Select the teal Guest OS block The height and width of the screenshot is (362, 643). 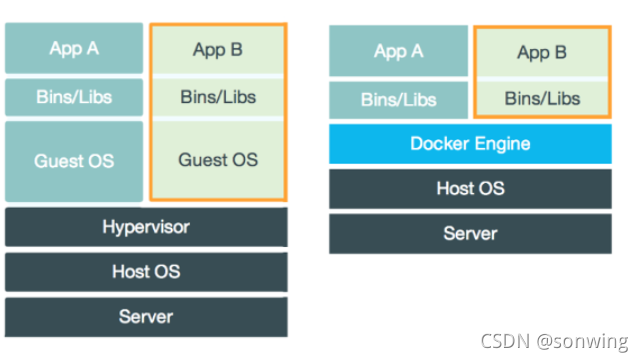click(74, 161)
